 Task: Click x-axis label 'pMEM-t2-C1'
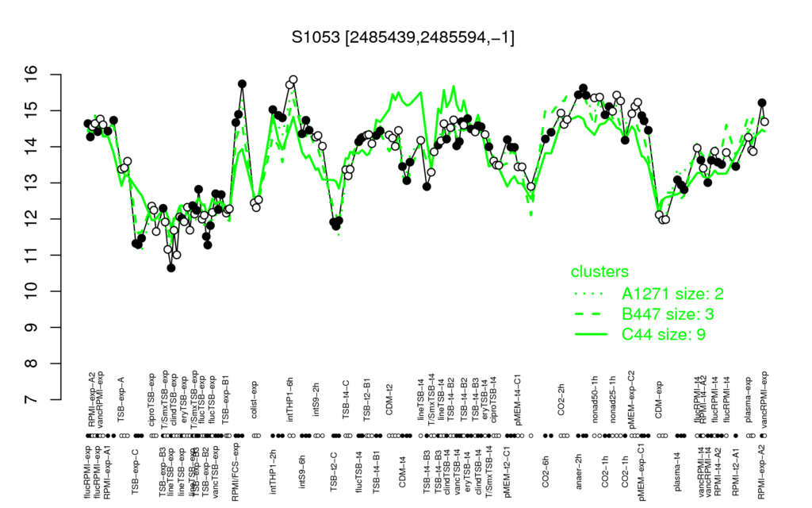coord(507,471)
